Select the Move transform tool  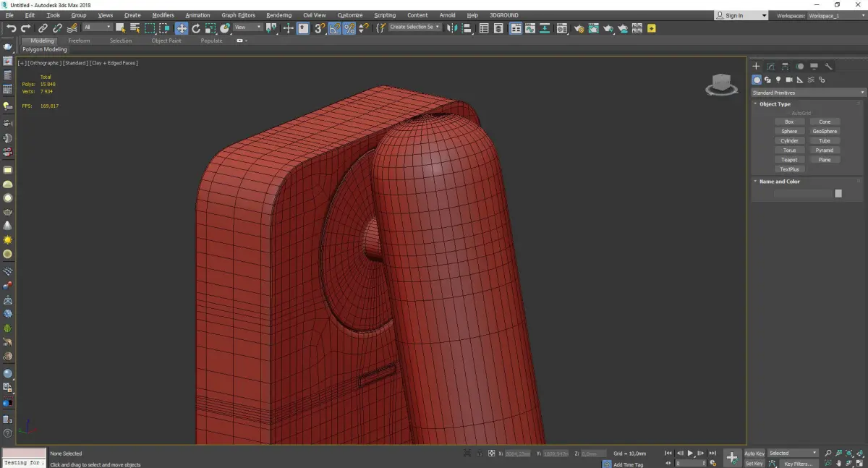coord(182,28)
